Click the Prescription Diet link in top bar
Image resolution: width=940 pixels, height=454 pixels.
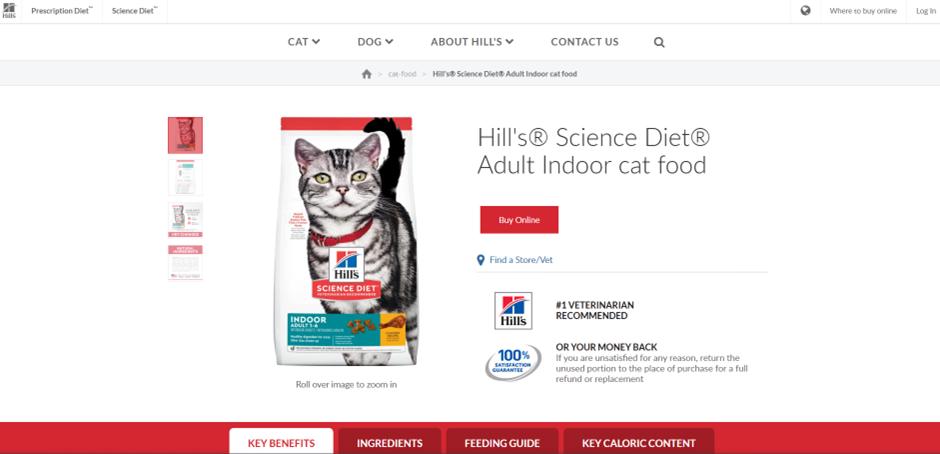tap(62, 11)
